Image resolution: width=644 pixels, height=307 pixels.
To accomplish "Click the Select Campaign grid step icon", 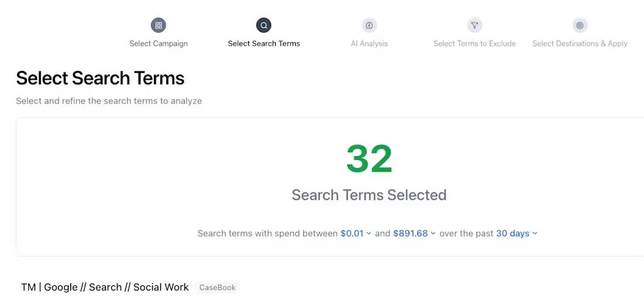I will coord(159,25).
